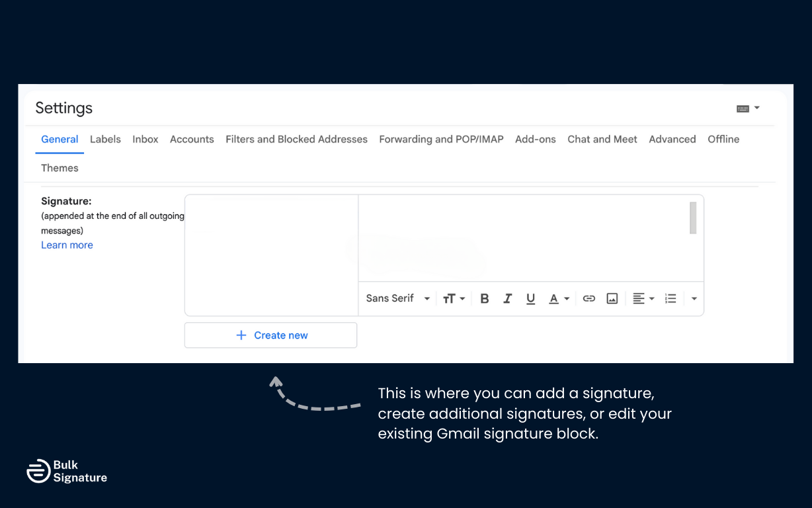The image size is (812, 508).
Task: Click the signature editor scrollbar
Action: click(692, 217)
